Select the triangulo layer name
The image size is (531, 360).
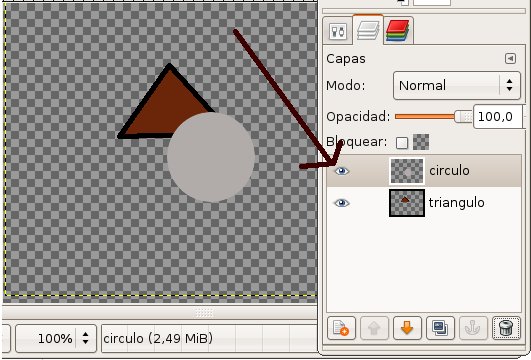tap(456, 203)
